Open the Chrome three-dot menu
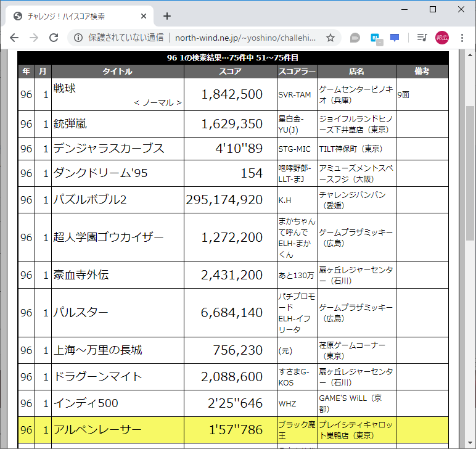The image size is (476, 449). [x=462, y=38]
